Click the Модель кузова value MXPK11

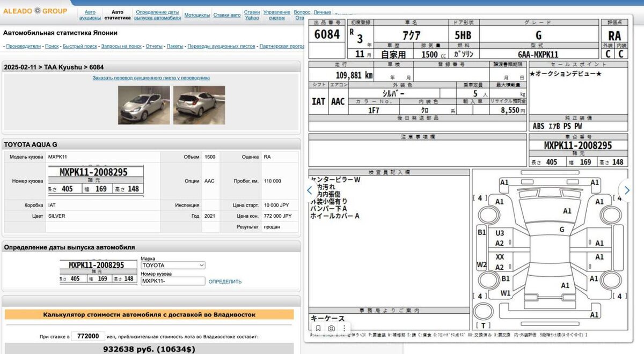(58, 157)
